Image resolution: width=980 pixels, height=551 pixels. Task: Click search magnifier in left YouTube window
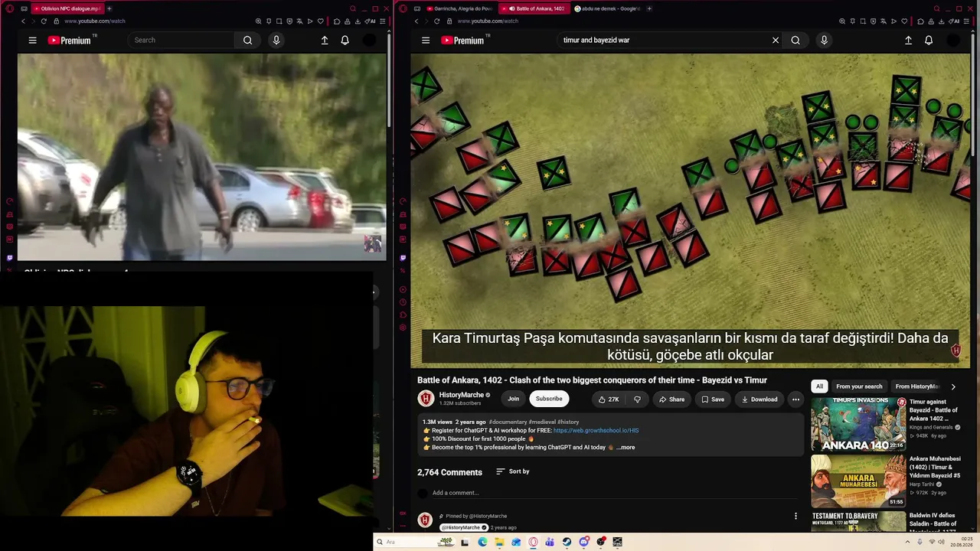[x=247, y=41]
